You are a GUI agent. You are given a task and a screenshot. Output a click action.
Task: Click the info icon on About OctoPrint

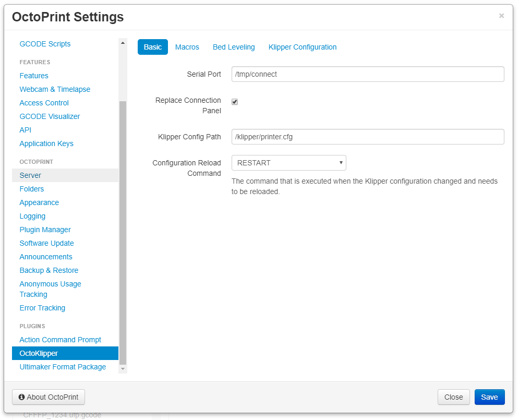tap(21, 397)
